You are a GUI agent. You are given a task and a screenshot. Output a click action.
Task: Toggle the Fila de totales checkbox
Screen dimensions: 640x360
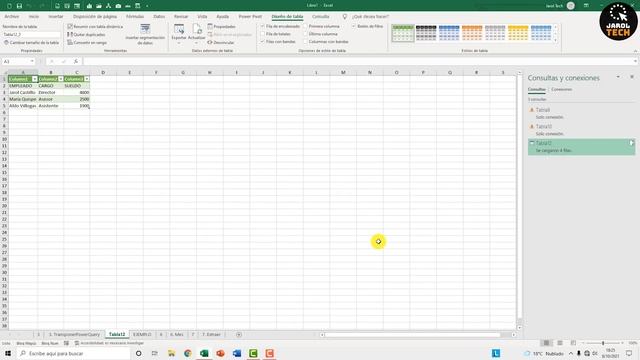point(262,34)
